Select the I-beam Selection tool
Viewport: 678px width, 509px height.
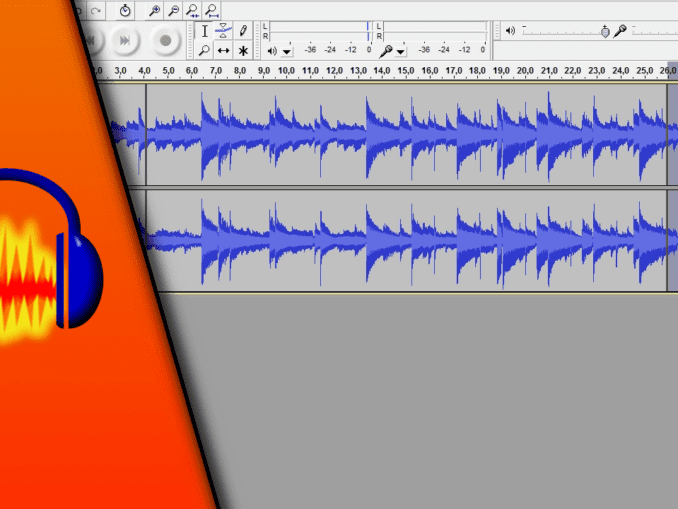tap(205, 31)
